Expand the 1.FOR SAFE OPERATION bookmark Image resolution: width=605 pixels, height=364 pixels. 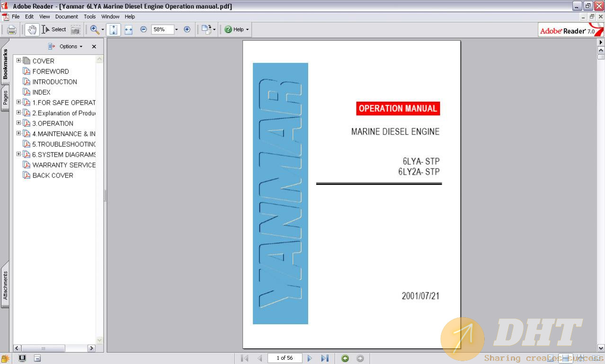pos(18,102)
